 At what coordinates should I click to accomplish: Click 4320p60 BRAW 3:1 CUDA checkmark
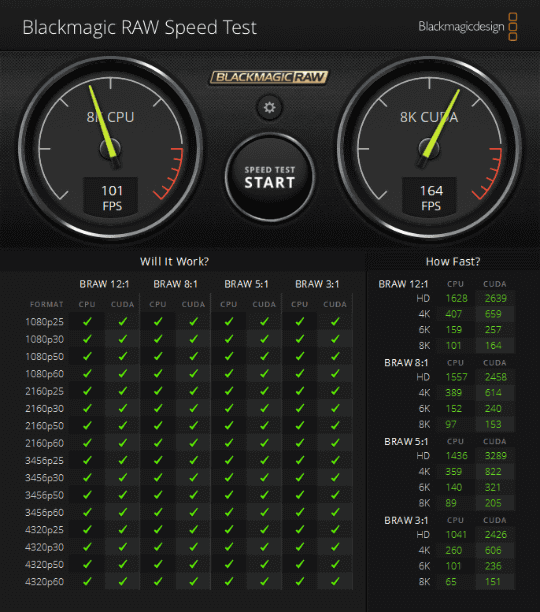click(x=335, y=581)
